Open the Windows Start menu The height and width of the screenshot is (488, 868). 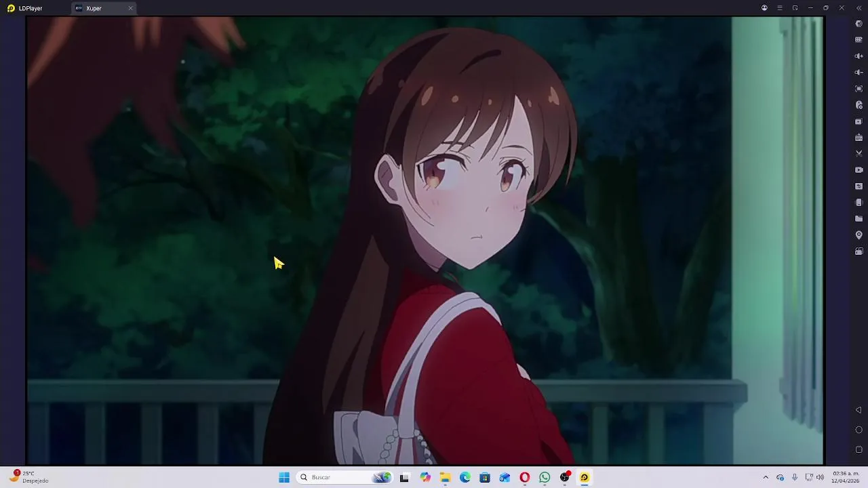click(284, 477)
